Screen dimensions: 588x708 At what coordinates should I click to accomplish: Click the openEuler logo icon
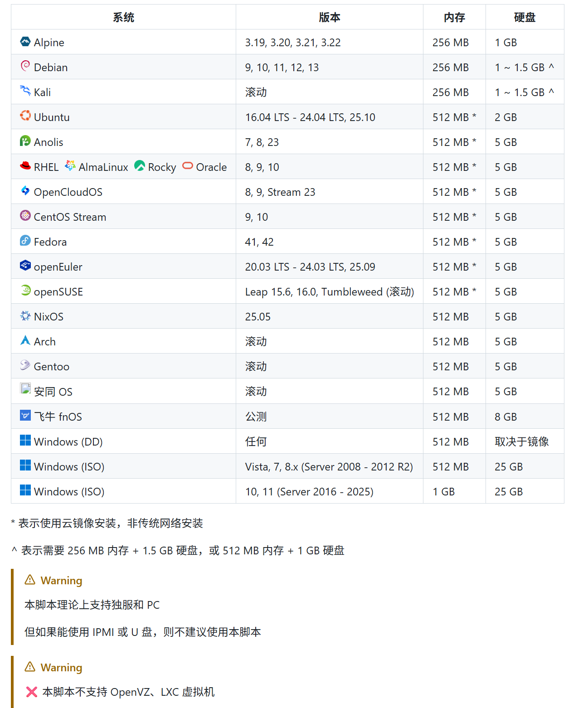[x=25, y=266]
